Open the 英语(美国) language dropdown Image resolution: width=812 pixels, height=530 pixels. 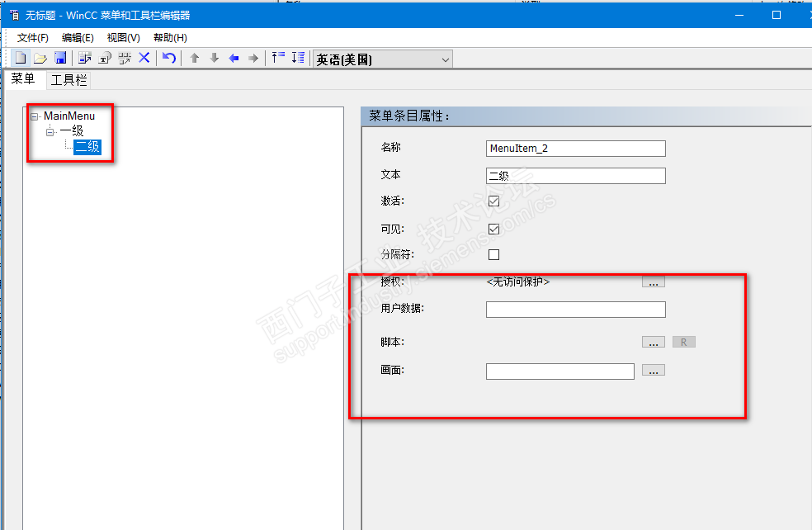[383, 59]
